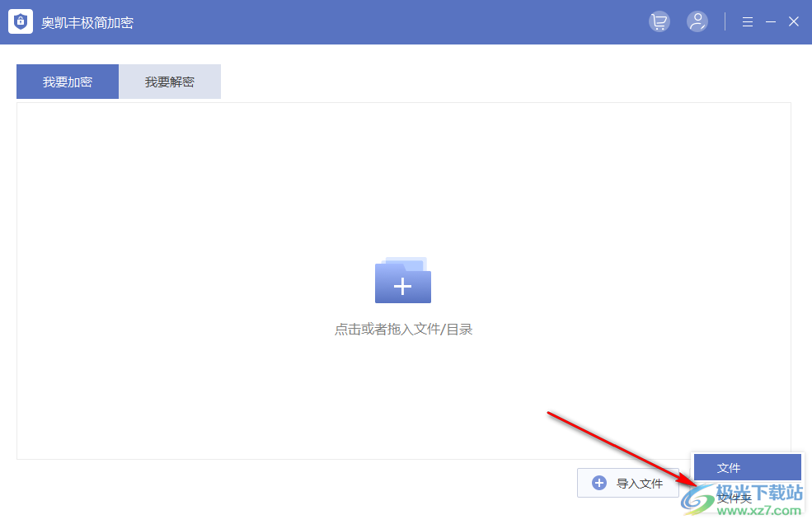Switch to the 我要解密 tab

pos(170,82)
